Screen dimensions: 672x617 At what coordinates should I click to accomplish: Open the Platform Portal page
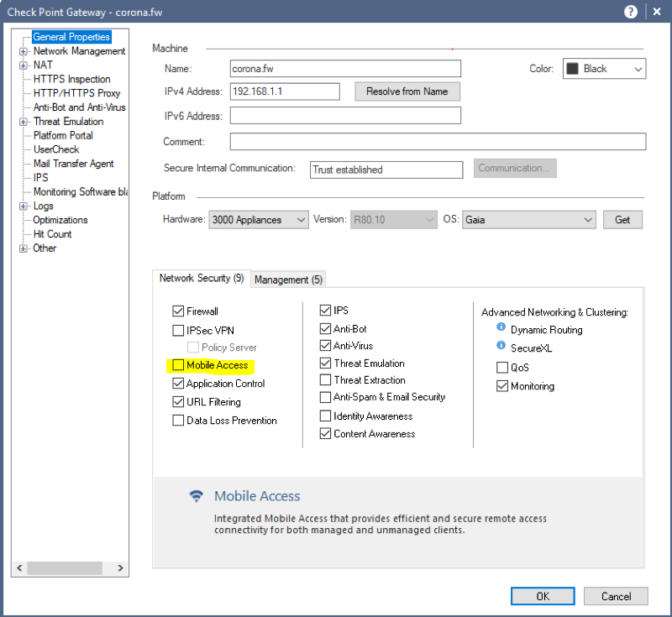(x=64, y=136)
